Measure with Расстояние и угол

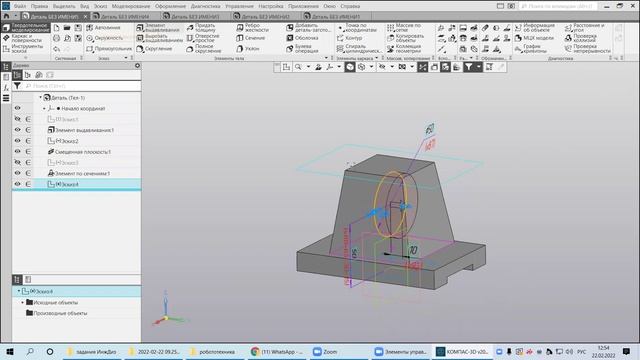[x=585, y=28]
